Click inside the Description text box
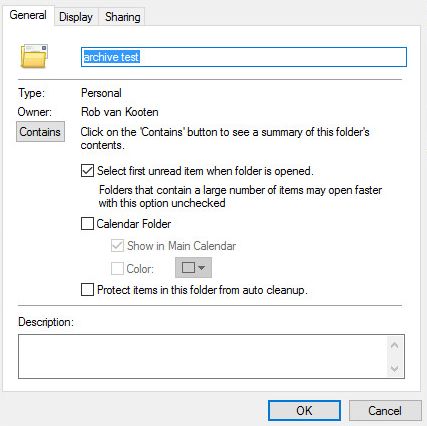Screen dimensions: 427x426 (203, 357)
